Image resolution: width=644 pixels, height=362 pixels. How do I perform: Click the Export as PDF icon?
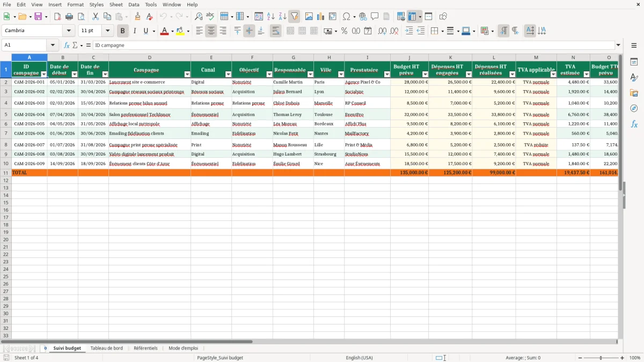click(x=57, y=17)
